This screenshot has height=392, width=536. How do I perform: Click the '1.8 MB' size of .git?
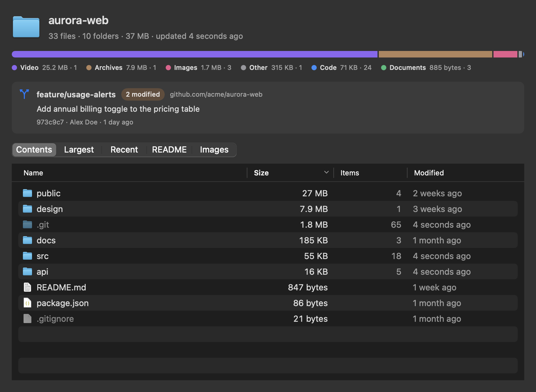click(x=314, y=225)
